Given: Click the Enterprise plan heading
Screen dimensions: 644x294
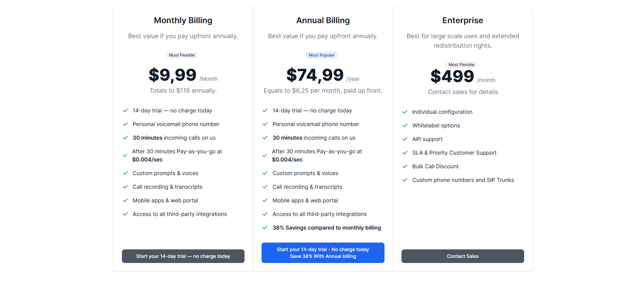Looking at the screenshot, I should (x=462, y=20).
